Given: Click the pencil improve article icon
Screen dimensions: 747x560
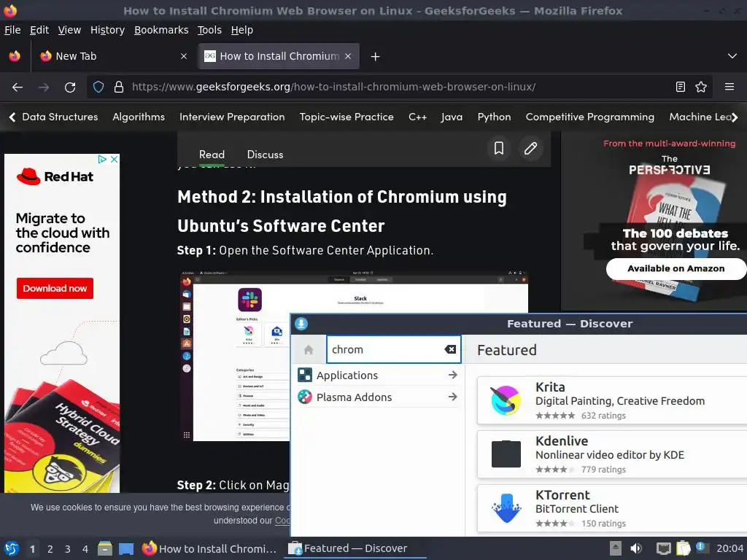Looking at the screenshot, I should click(531, 148).
